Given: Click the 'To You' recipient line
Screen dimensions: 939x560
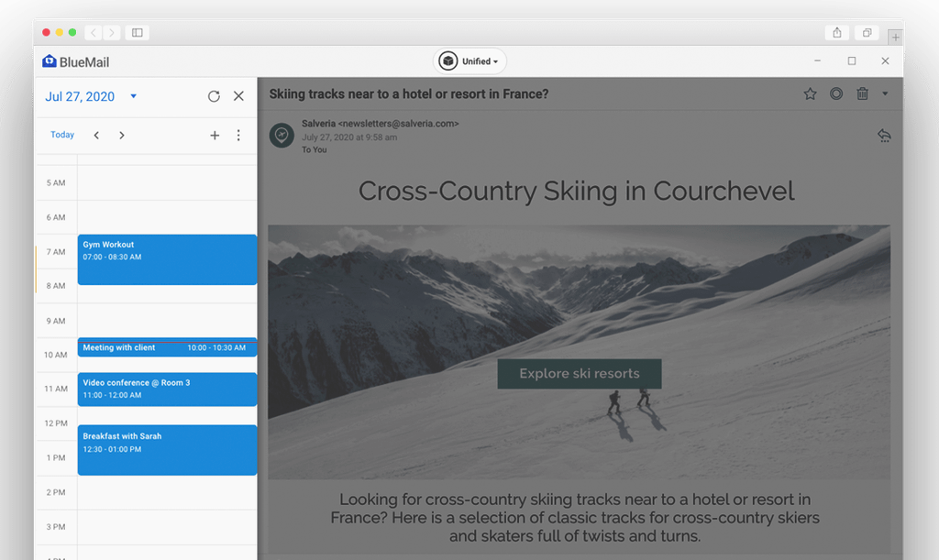Looking at the screenshot, I should click(315, 149).
